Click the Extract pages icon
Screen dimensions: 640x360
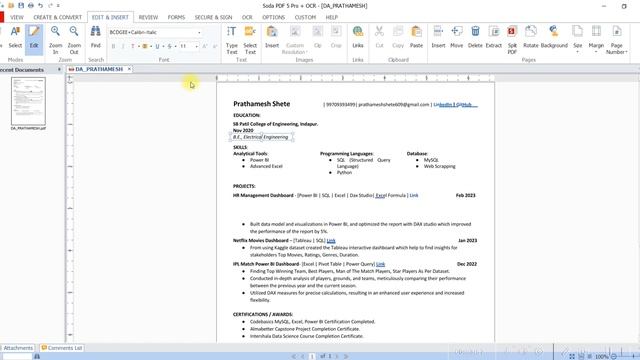click(x=493, y=37)
